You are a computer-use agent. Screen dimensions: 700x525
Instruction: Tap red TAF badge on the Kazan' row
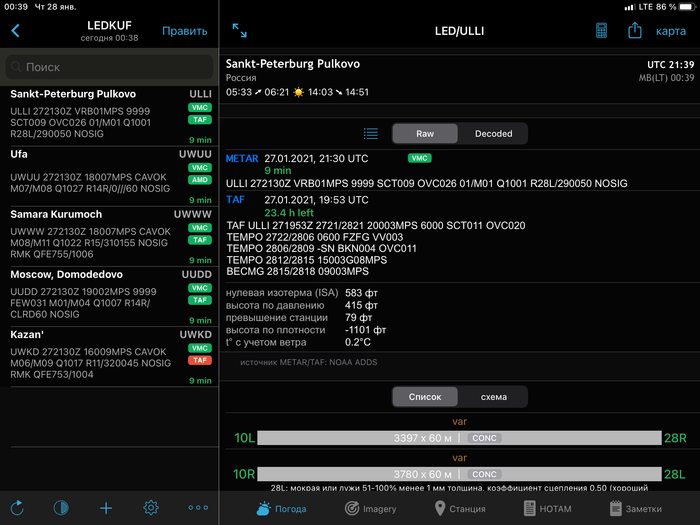(x=200, y=360)
